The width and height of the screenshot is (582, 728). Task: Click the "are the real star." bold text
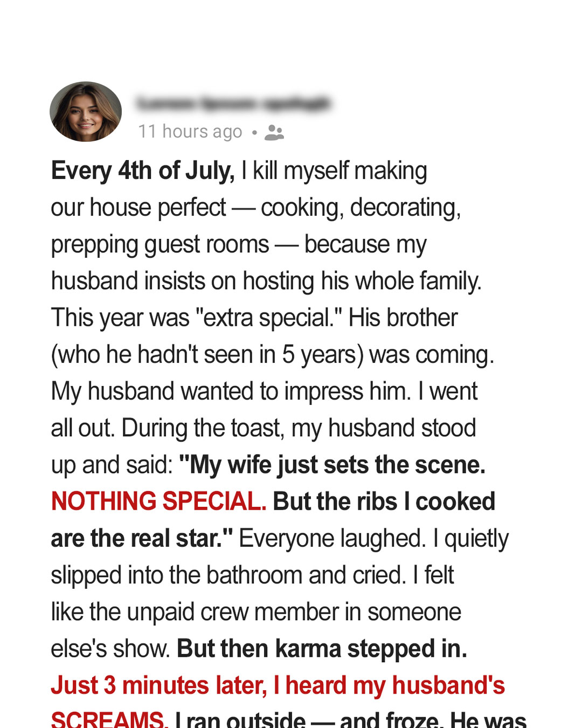[x=142, y=538]
